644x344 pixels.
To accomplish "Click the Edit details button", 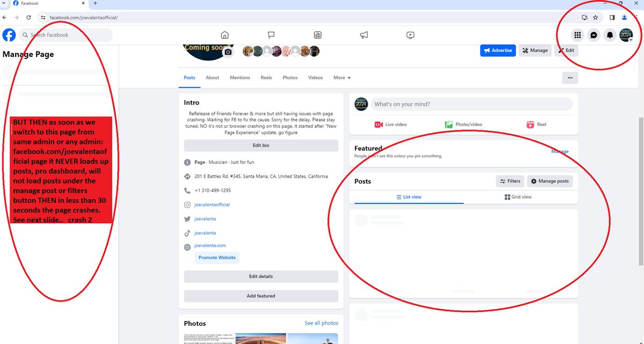I will tap(261, 276).
